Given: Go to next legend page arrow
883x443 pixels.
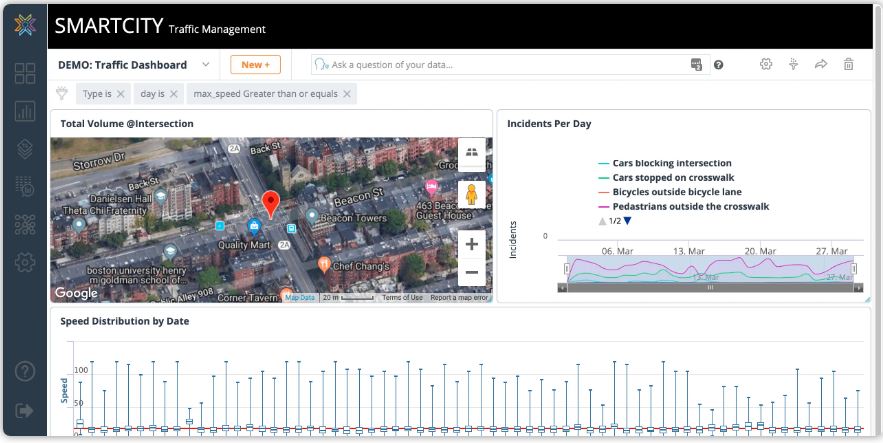Looking at the screenshot, I should pyautogui.click(x=628, y=221).
